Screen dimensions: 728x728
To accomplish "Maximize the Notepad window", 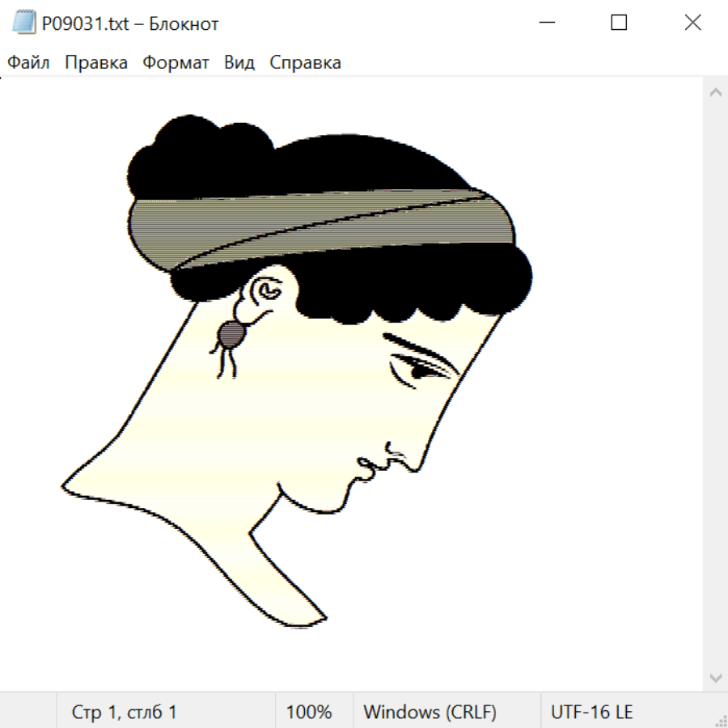I will (619, 23).
